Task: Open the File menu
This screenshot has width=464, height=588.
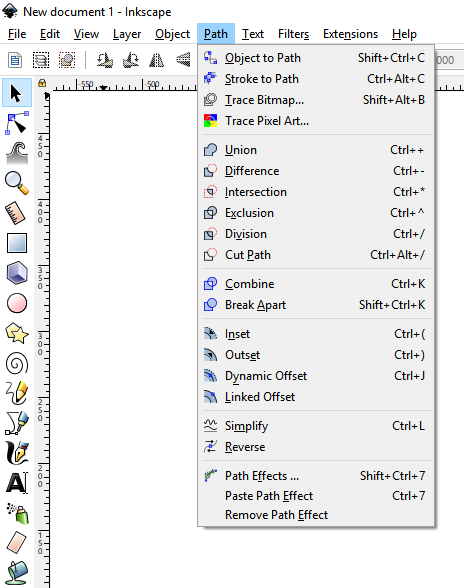Action: (17, 34)
